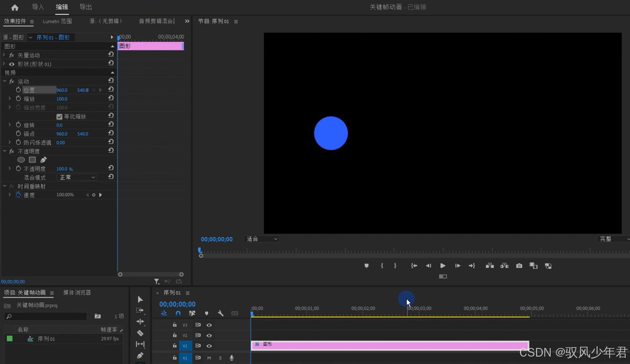Viewport: 630px width, 364px height.
Task: Select 序列 01 in the Project panel
Action: tap(46, 339)
